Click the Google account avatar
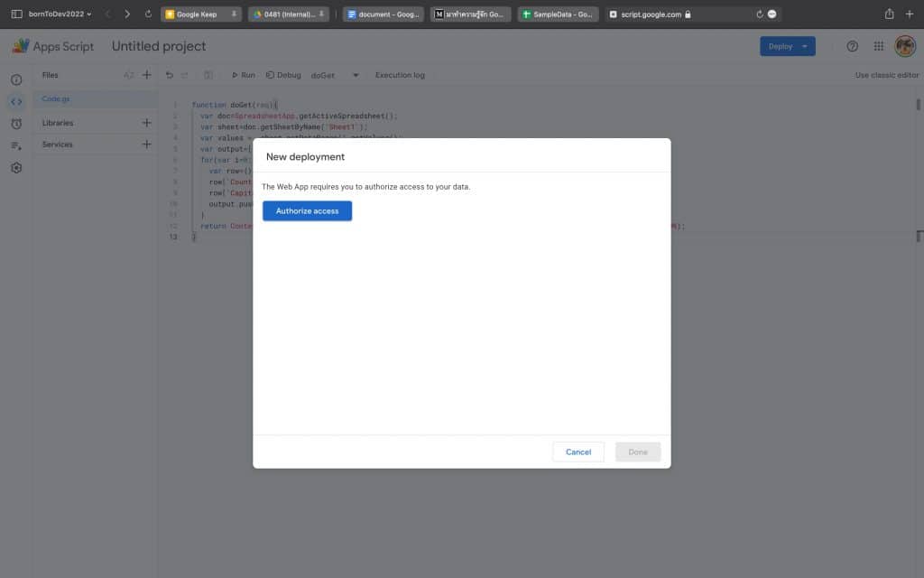This screenshot has width=924, height=578. (906, 45)
